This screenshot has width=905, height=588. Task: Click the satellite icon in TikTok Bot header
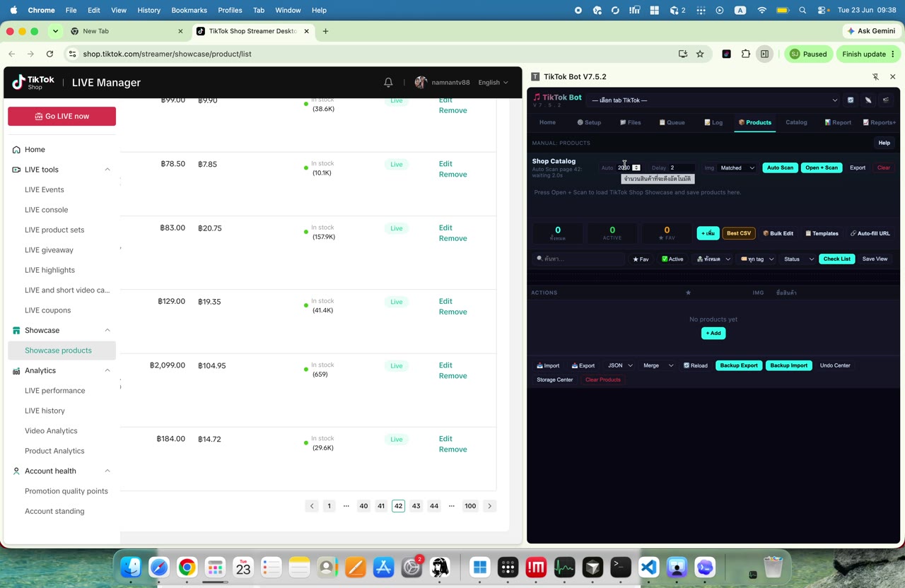pos(868,100)
